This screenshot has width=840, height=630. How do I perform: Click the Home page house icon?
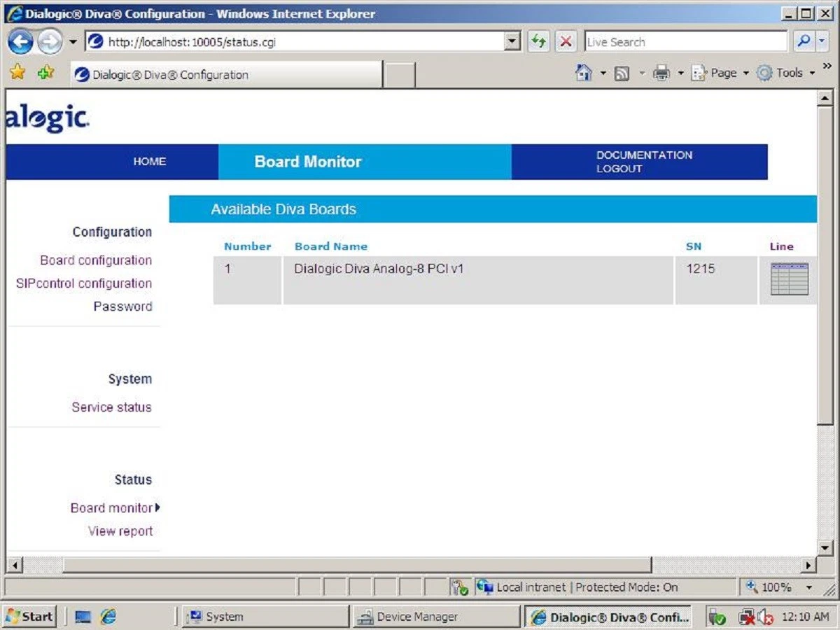pyautogui.click(x=583, y=73)
